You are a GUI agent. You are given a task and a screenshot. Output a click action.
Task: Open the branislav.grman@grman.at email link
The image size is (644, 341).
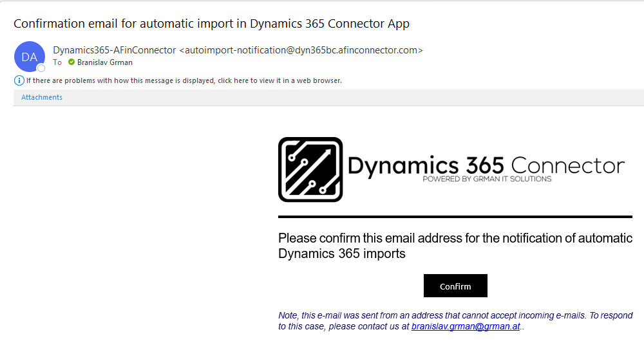point(466,327)
